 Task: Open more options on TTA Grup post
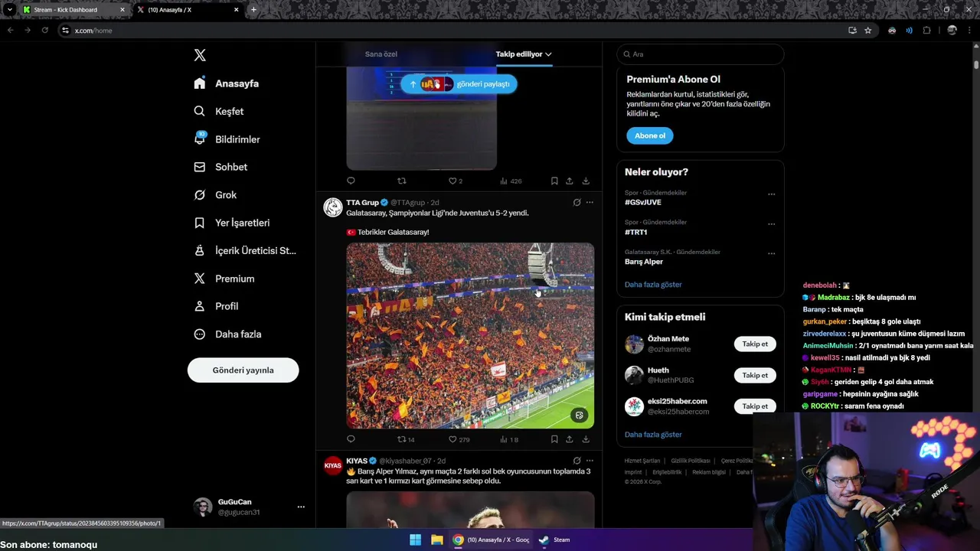pos(590,203)
